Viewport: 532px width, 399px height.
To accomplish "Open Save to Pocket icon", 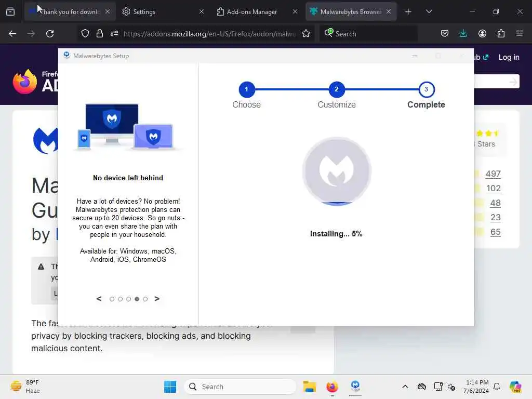I will pyautogui.click(x=445, y=34).
